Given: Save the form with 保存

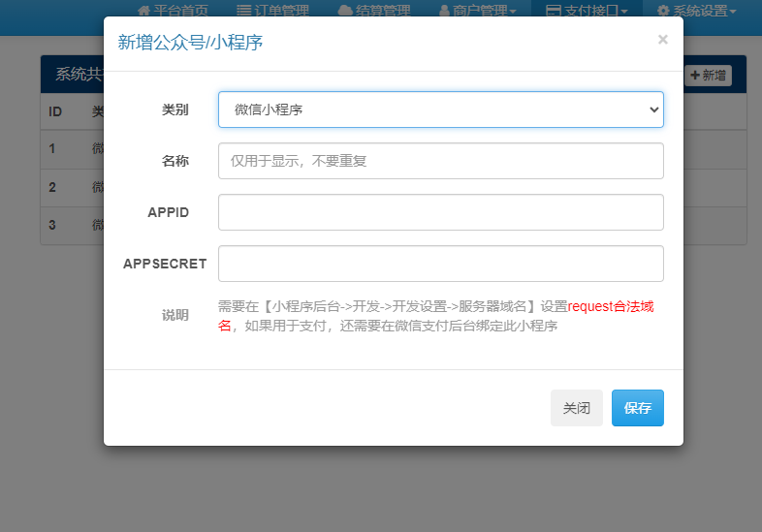Looking at the screenshot, I should [x=637, y=408].
